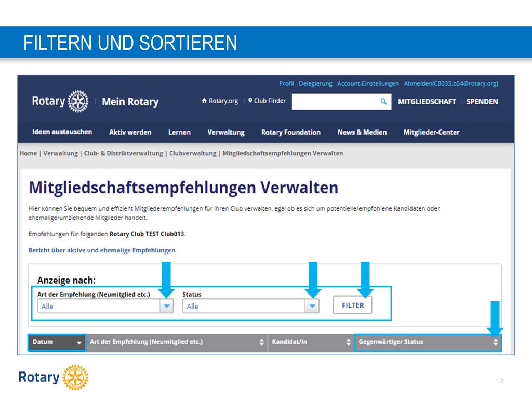Open Bericht über aktive und ehemalige Empfehlungen
The height and width of the screenshot is (399, 532).
tap(102, 250)
